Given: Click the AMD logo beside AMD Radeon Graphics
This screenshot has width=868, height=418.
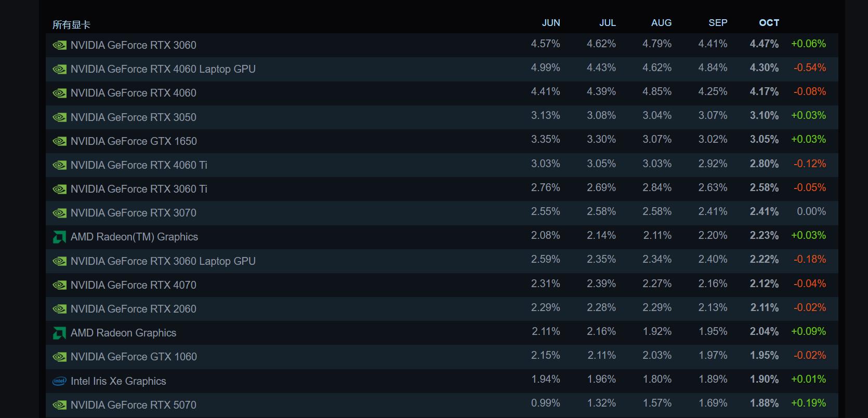Looking at the screenshot, I should [59, 333].
